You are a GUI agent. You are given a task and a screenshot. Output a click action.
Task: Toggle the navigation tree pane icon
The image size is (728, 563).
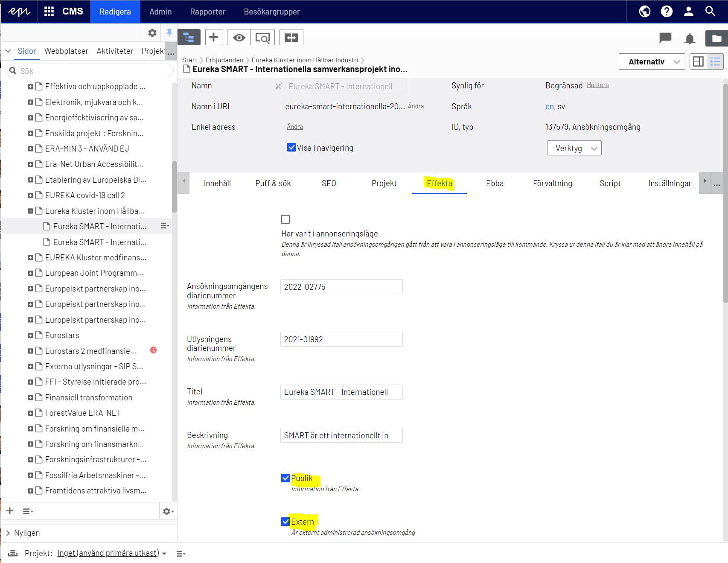[189, 38]
